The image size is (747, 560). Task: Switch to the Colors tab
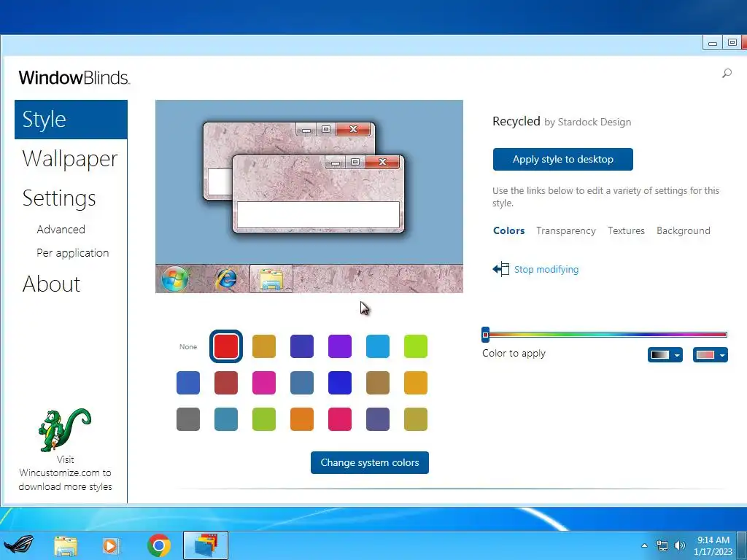coord(508,231)
